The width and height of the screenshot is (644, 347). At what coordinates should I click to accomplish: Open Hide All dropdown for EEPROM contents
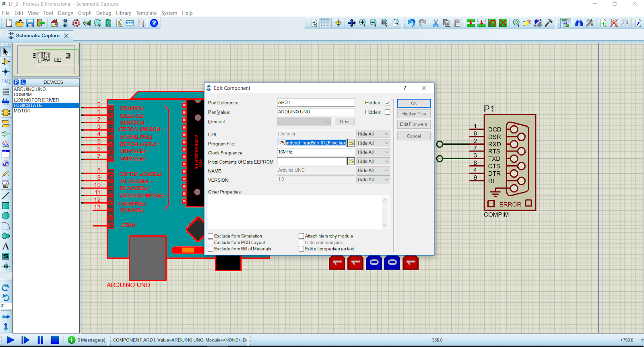(373, 161)
